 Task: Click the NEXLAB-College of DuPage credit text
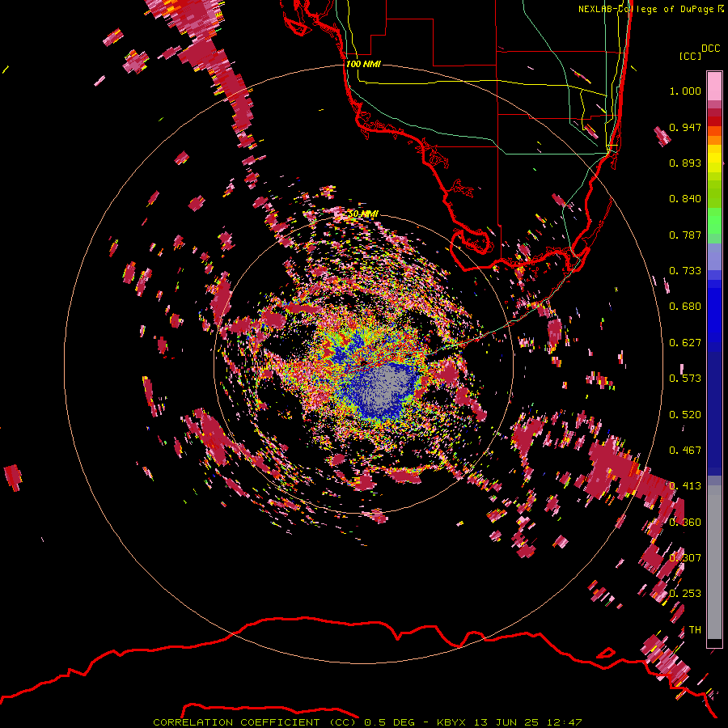point(647,9)
